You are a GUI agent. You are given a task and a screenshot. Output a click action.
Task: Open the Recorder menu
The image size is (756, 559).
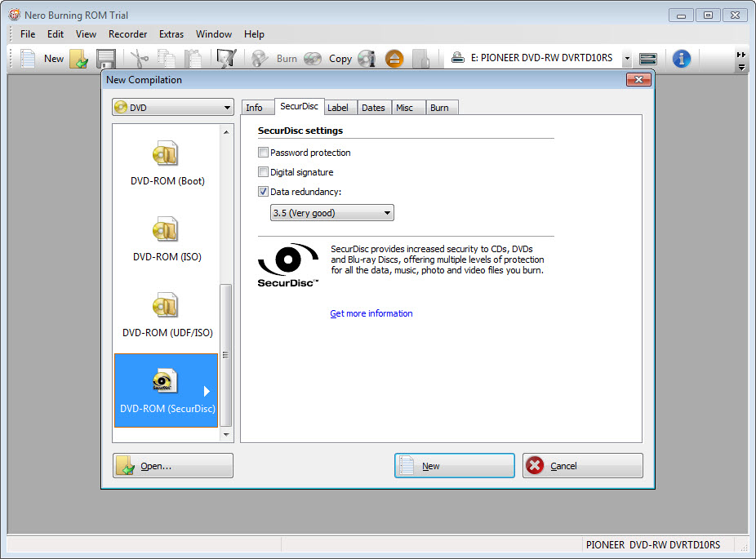point(127,33)
